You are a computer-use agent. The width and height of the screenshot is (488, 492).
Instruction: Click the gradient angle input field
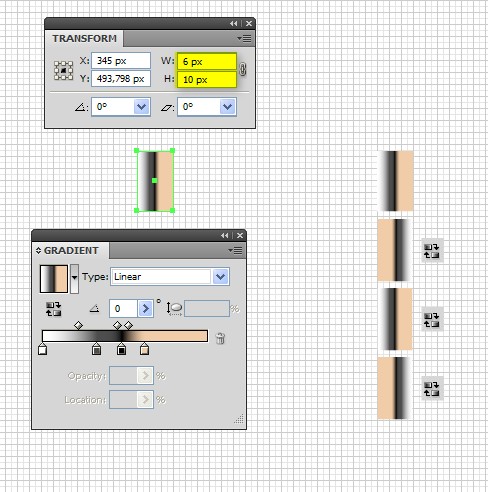123,309
